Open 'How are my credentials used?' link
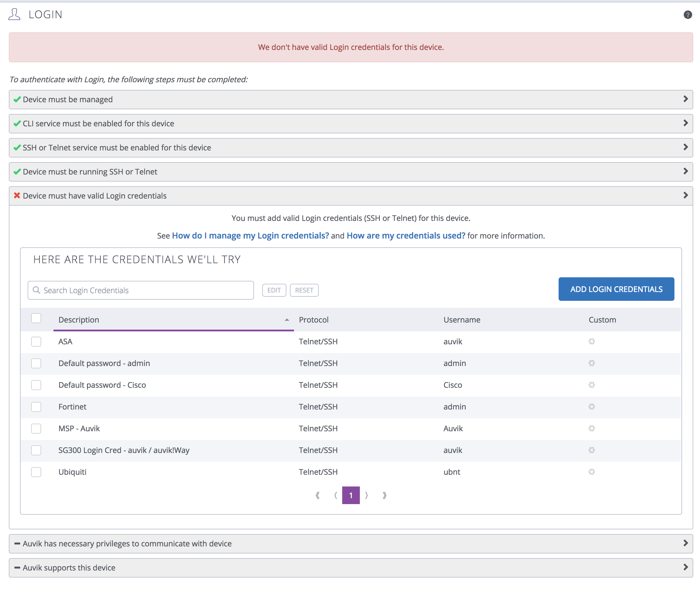This screenshot has width=700, height=589. click(406, 235)
